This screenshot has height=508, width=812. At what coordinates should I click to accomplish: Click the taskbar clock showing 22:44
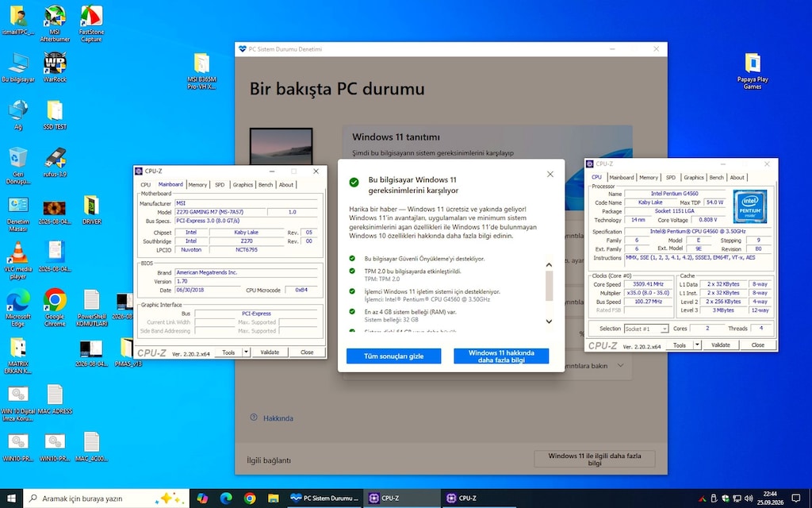770,498
